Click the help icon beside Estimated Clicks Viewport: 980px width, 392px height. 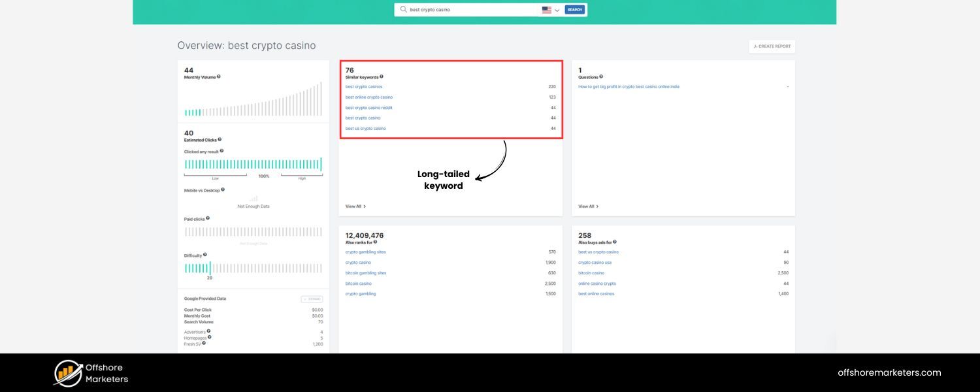click(221, 139)
